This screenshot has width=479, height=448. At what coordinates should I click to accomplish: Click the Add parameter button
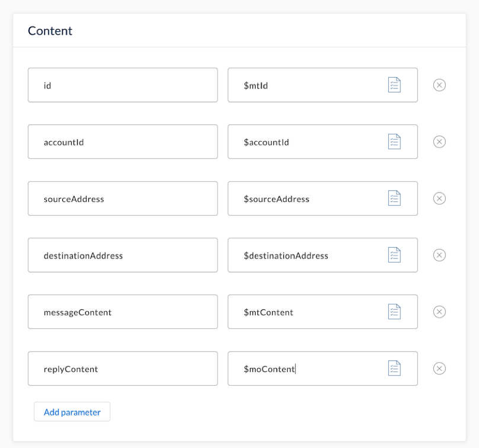(72, 411)
